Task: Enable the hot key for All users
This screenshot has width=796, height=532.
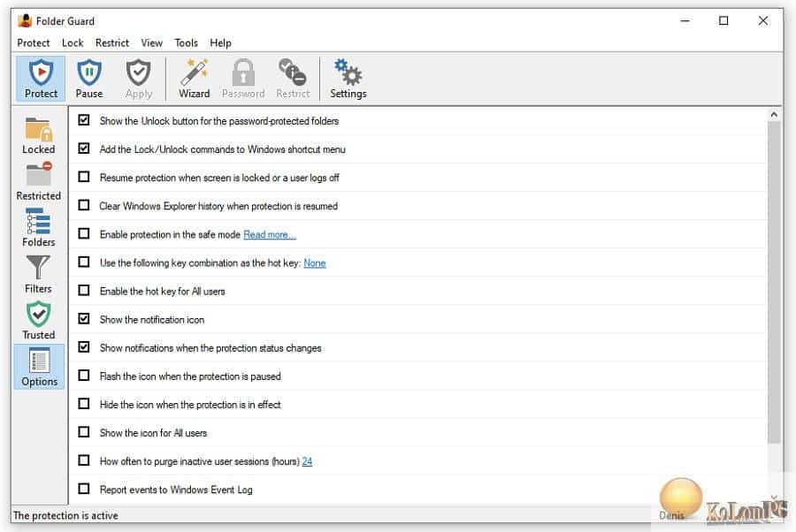Action: tap(84, 291)
